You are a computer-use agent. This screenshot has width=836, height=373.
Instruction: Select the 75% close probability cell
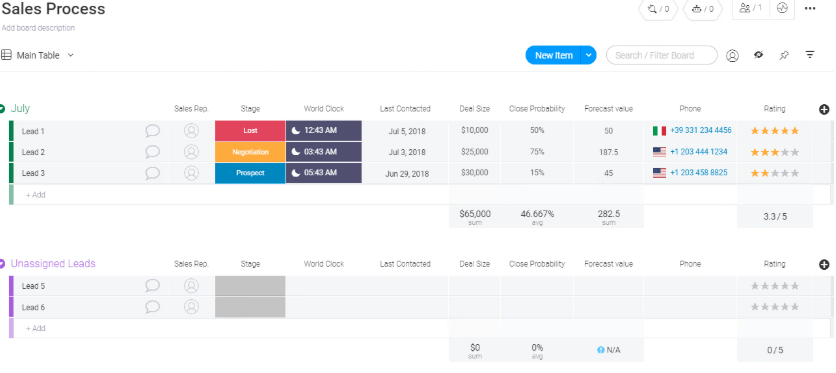(537, 152)
